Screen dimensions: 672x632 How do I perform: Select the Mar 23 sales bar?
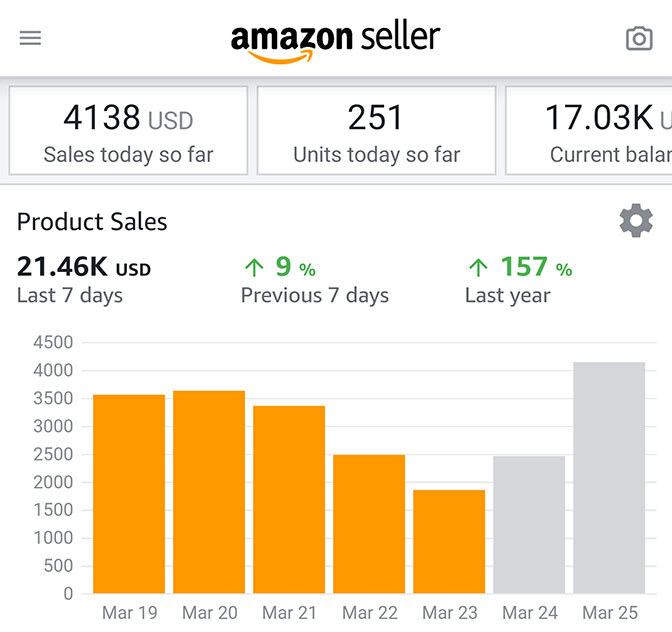(449, 541)
